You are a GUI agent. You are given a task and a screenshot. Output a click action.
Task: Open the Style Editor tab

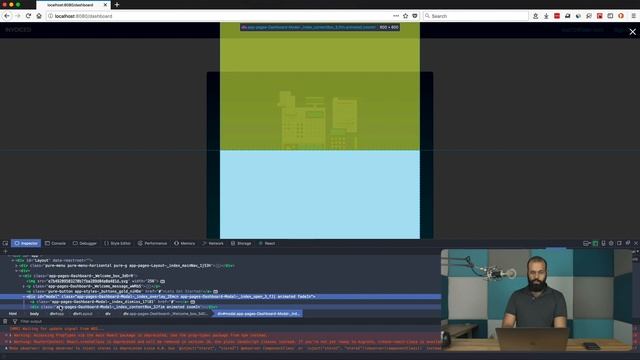point(118,243)
